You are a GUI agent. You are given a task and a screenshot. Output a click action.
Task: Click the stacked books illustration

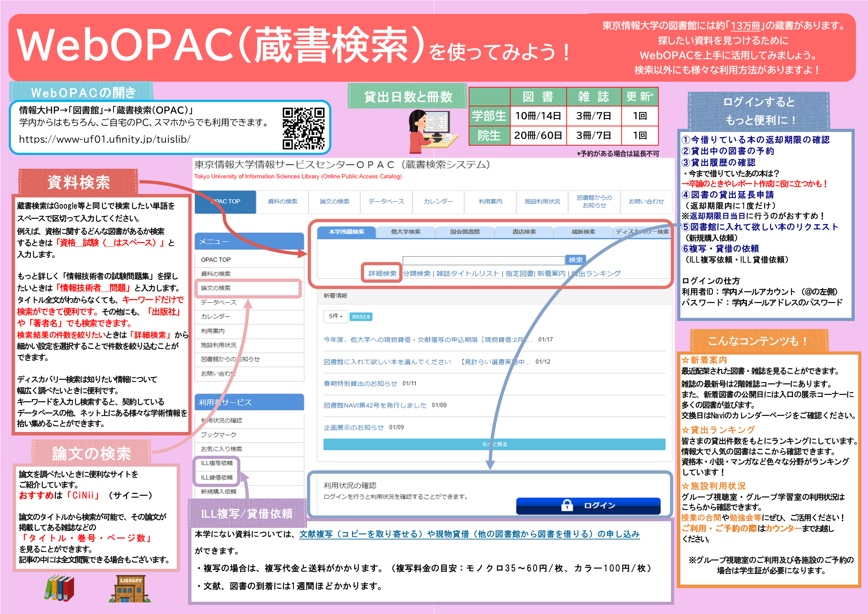59,588
